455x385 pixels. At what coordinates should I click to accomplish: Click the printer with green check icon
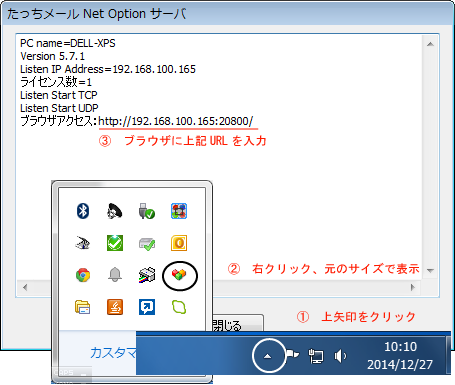[147, 244]
